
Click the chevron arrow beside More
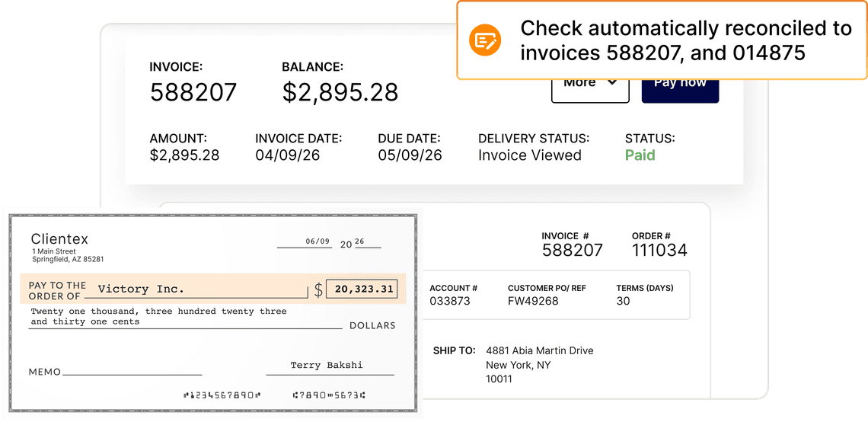612,82
